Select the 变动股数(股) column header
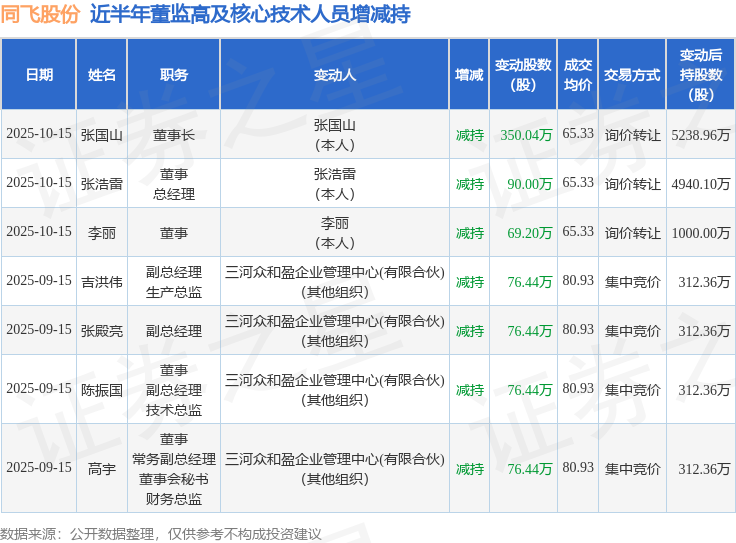 (523, 75)
